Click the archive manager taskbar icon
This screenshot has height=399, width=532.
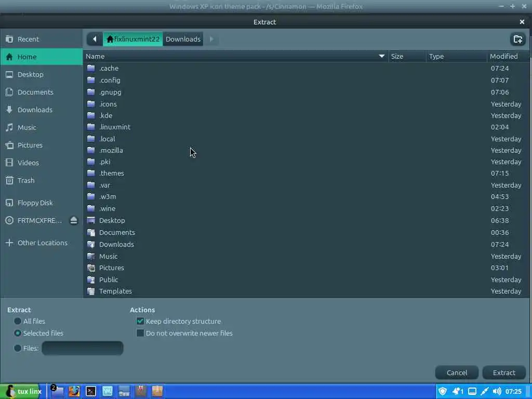click(157, 391)
